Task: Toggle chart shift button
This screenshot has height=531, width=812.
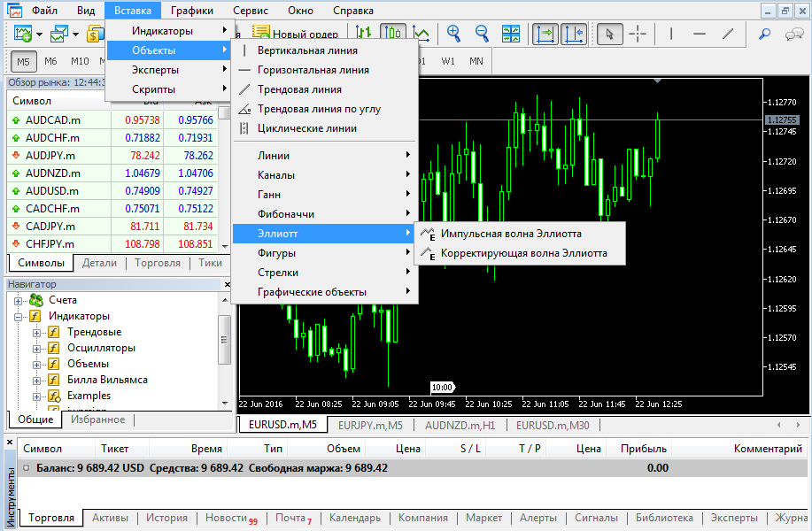Action: coord(574,34)
